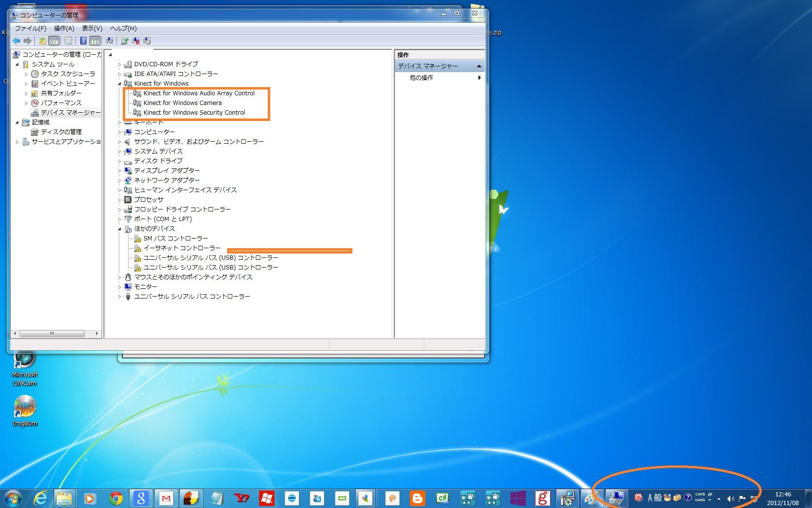The height and width of the screenshot is (508, 812).
Task: Expand the タスク スケジューラ tree node
Action: point(27,74)
